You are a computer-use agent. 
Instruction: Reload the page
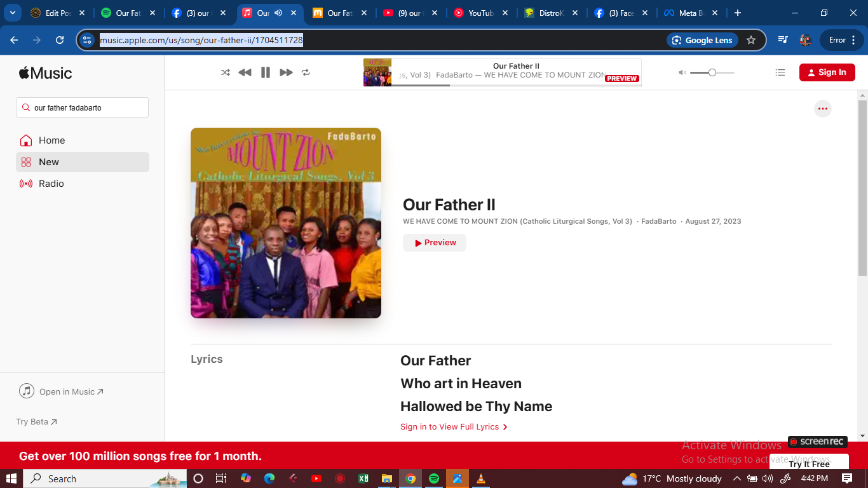click(60, 40)
